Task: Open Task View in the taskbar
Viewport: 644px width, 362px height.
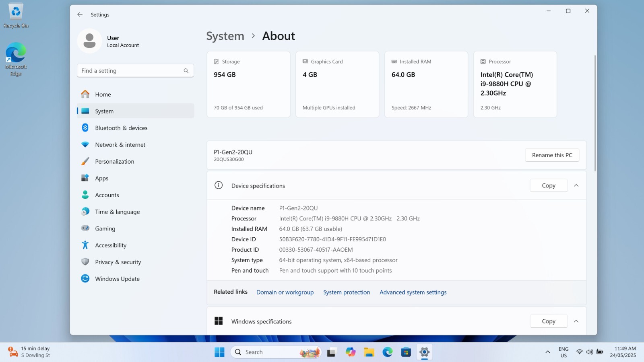Action: tap(332, 352)
